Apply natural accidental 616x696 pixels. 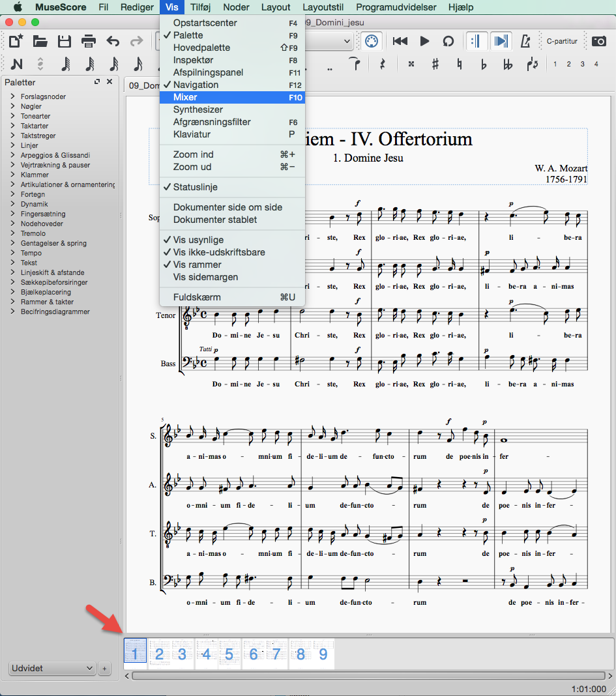point(459,65)
